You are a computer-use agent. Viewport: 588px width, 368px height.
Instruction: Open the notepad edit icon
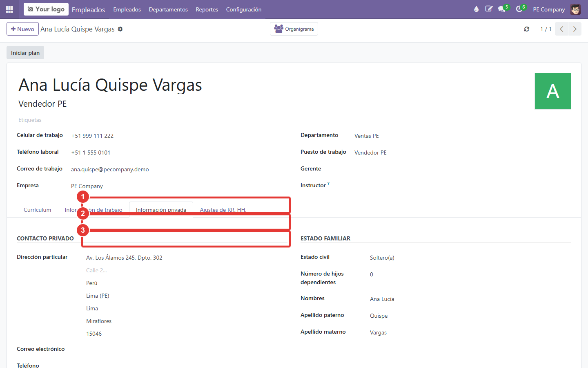pyautogui.click(x=489, y=9)
